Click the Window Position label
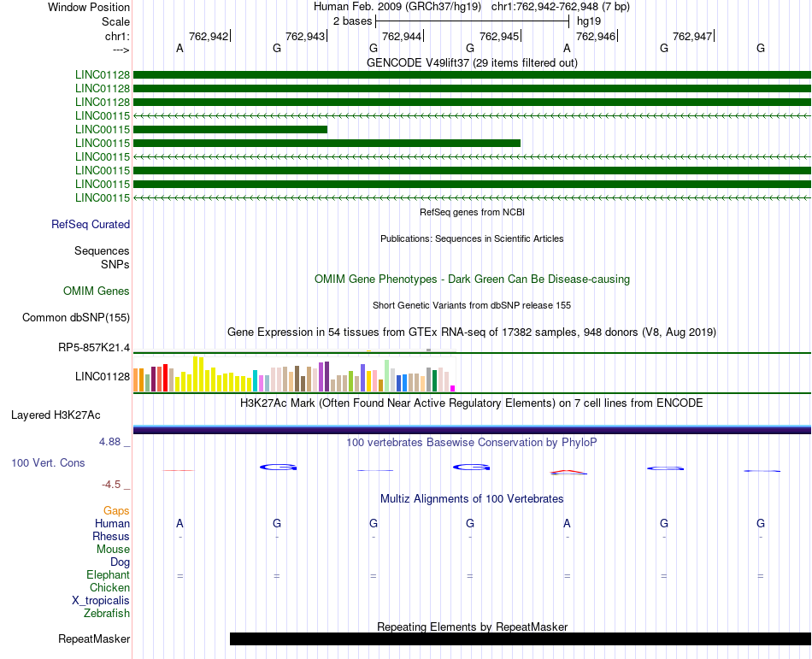The image size is (812, 659). pyautogui.click(x=89, y=7)
